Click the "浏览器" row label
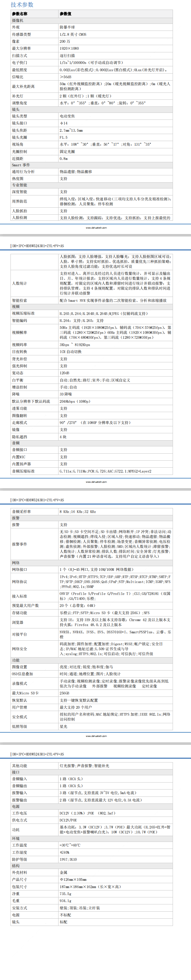This screenshot has height=980, width=191. click(17, 622)
